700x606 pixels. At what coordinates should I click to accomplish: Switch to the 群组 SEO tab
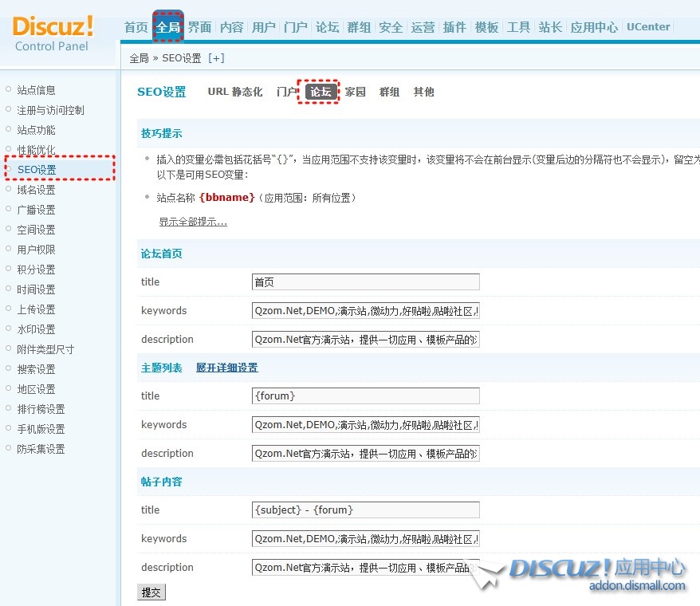[389, 92]
